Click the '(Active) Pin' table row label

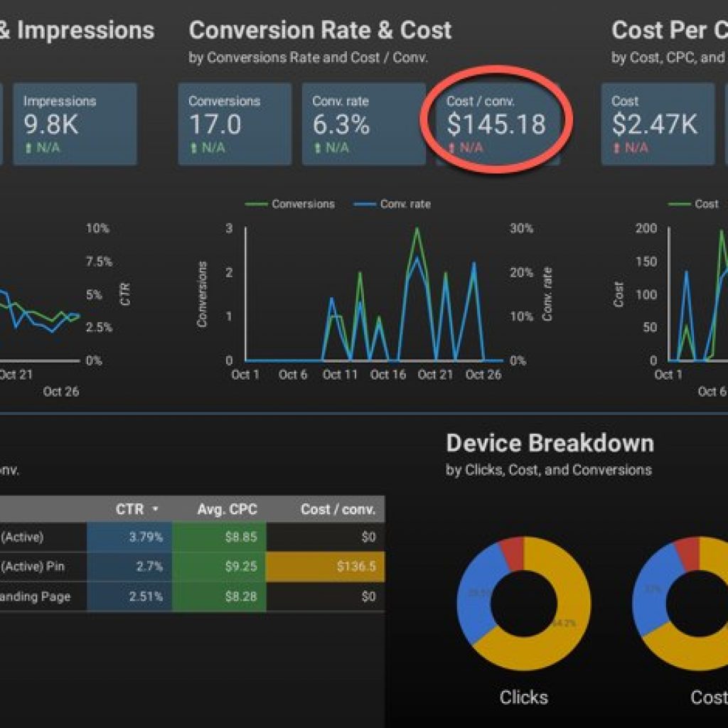click(33, 567)
